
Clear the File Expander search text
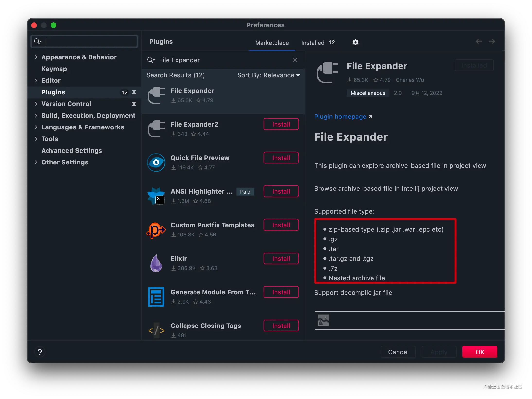pos(295,60)
